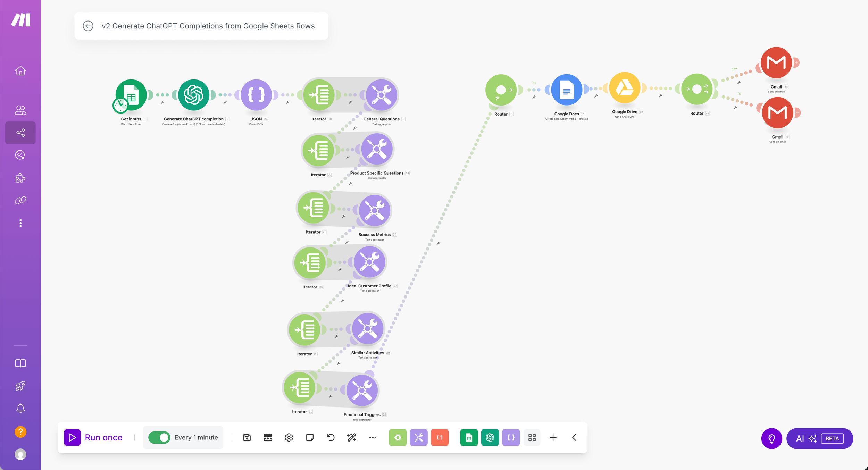
Task: Click the Get inputs Google Sheets module
Action: [131, 95]
